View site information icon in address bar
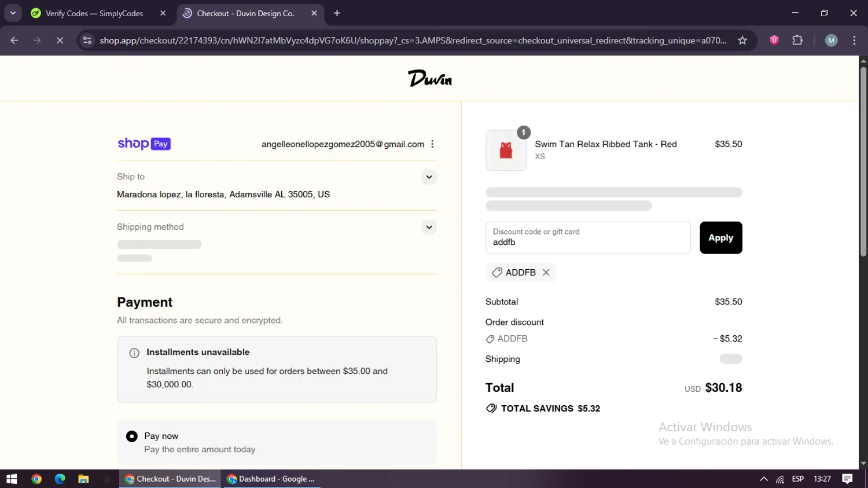This screenshot has width=868, height=488. pyautogui.click(x=87, y=41)
